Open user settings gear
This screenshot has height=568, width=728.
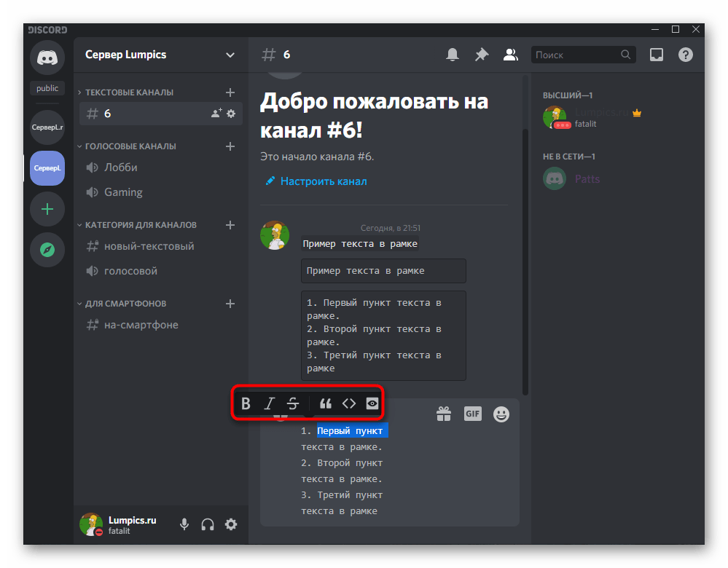coord(231,524)
